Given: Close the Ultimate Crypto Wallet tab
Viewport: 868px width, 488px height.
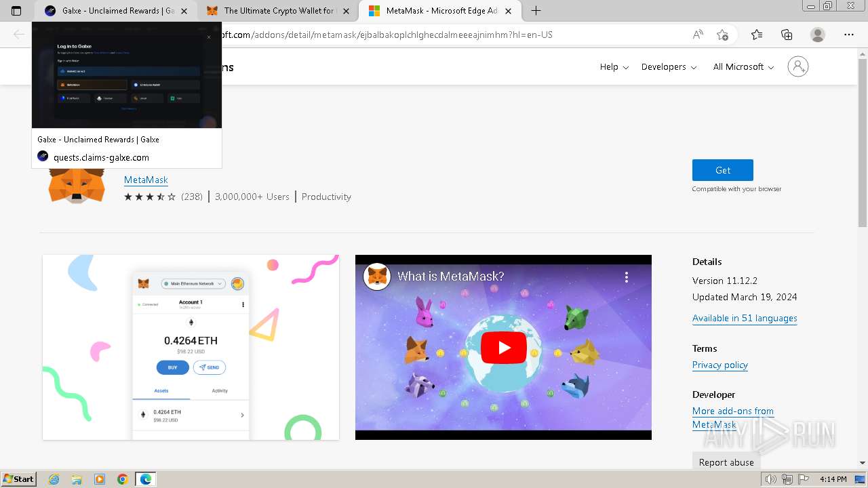Looking at the screenshot, I should pyautogui.click(x=346, y=11).
